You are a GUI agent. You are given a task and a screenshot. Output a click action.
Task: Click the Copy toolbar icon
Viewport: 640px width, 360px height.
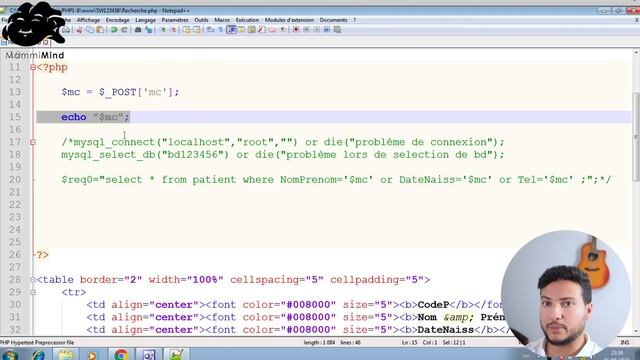pos(90,30)
